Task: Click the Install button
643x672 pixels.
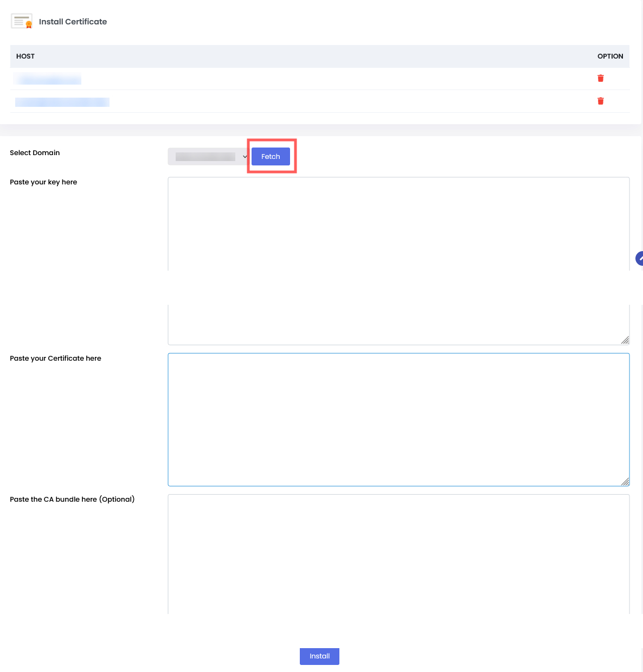Action: tap(319, 656)
